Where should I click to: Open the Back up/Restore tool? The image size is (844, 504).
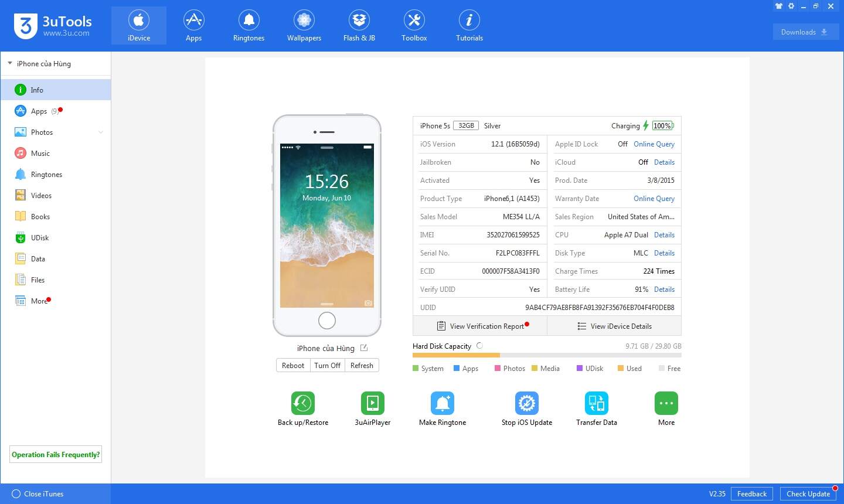pos(302,403)
